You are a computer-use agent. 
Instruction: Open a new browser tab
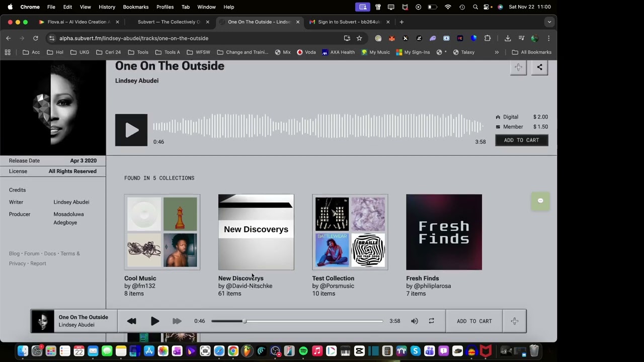pos(401,22)
